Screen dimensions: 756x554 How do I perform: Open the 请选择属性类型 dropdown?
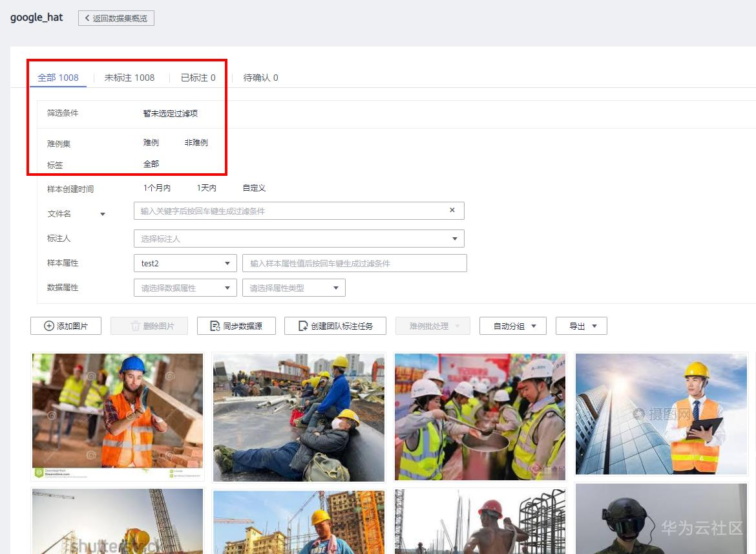pyautogui.click(x=293, y=288)
